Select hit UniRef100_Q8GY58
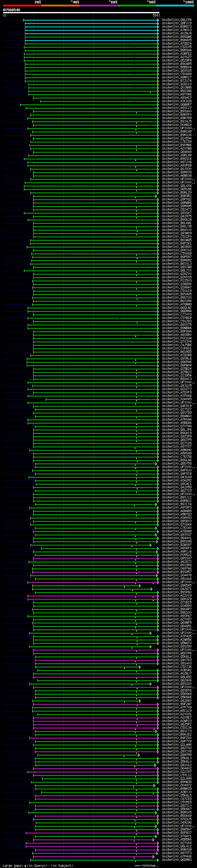The height and width of the screenshot is (868, 197). pyautogui.click(x=176, y=464)
